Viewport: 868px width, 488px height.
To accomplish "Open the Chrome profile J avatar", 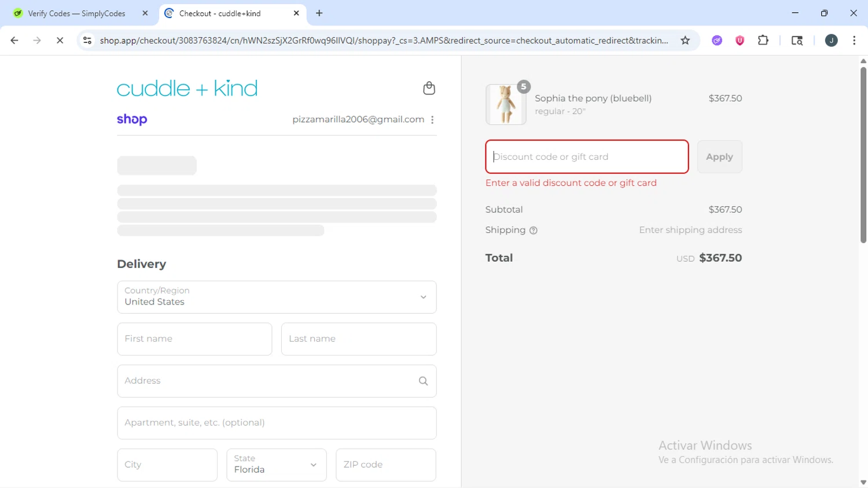I will point(831,41).
